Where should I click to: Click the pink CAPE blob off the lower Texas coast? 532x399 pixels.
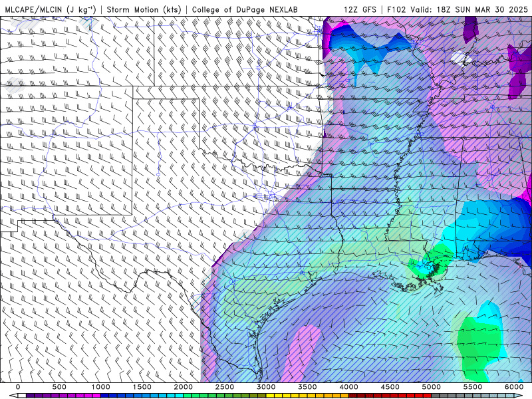tap(304, 351)
